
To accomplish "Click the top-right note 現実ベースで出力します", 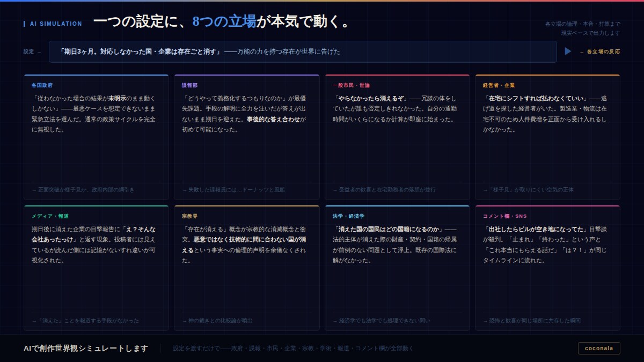I will 590,33.
